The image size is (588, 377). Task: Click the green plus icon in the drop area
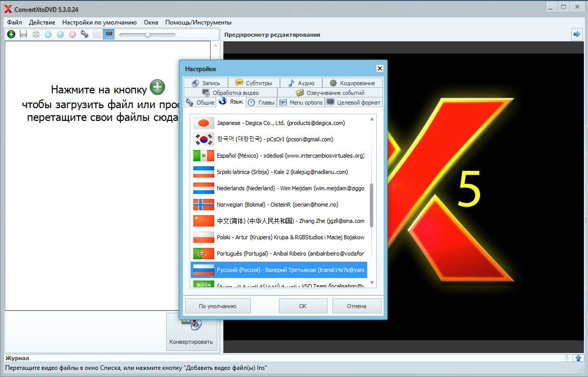158,87
